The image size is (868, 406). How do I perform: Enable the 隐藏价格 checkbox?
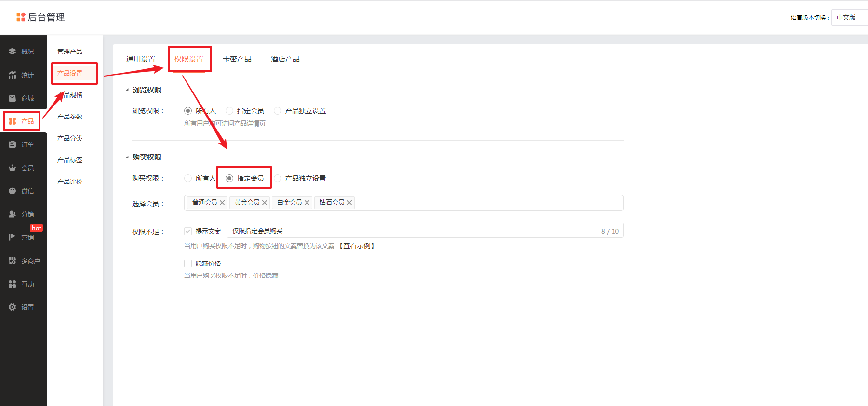(x=188, y=263)
